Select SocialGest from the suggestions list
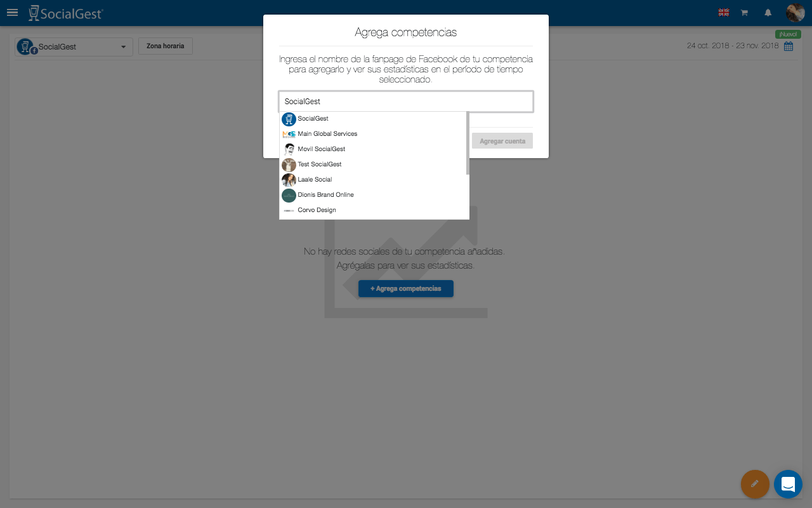 pos(373,119)
